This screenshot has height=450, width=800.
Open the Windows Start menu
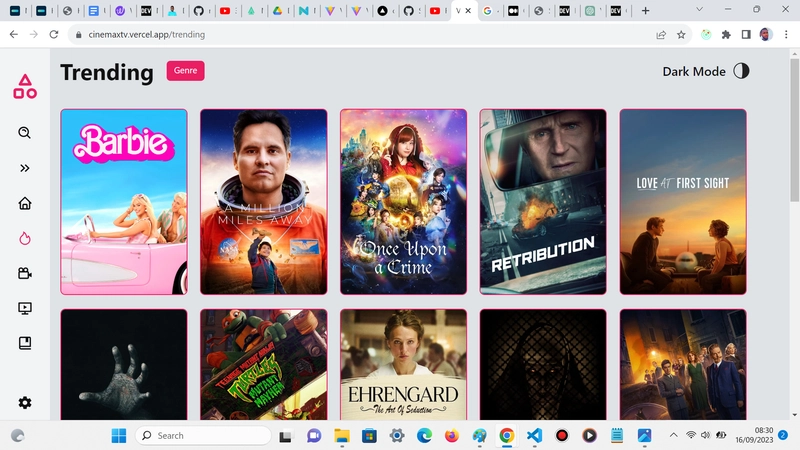tap(119, 436)
